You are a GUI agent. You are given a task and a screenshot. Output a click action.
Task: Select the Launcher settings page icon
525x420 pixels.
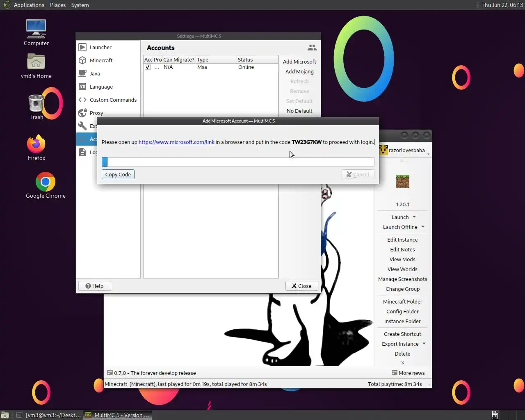point(82,47)
